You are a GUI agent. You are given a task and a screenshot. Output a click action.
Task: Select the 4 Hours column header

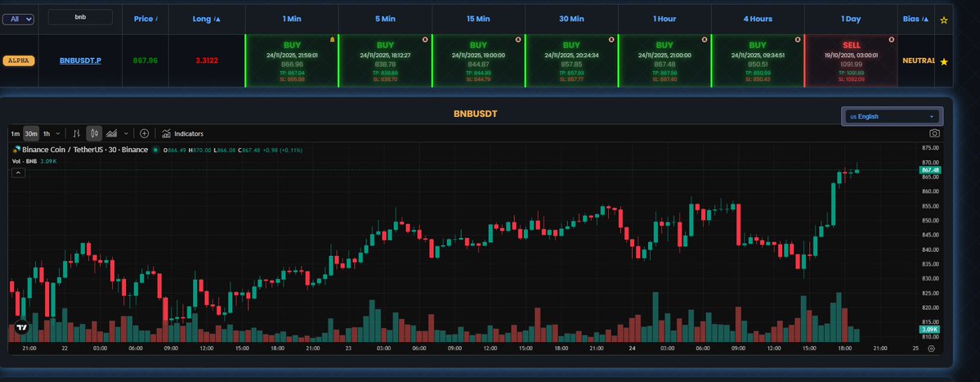coord(758,19)
